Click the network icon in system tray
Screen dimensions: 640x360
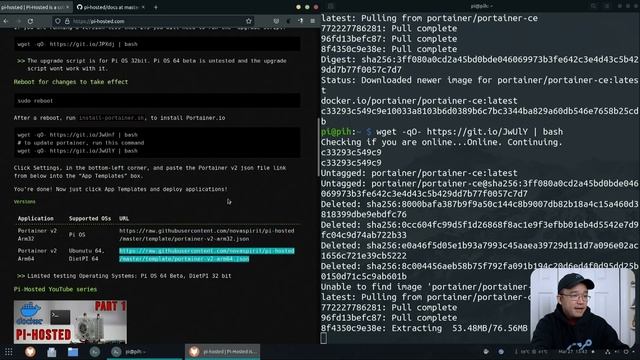(x=607, y=351)
